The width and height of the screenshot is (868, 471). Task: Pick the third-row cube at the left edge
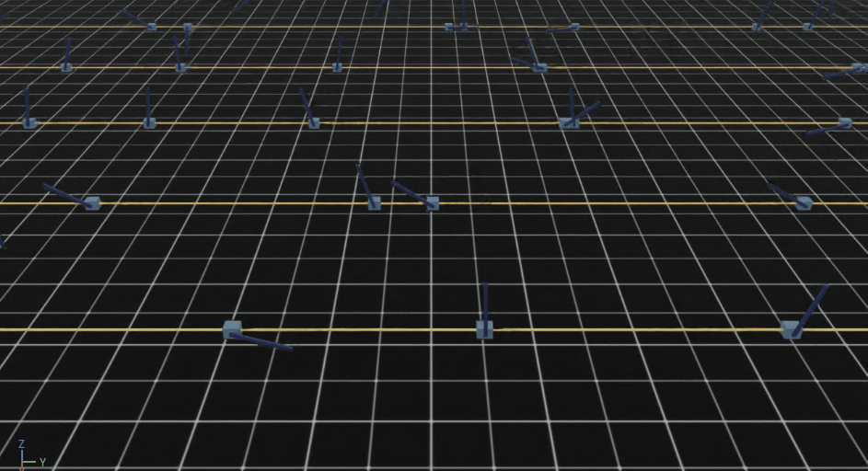(29, 122)
